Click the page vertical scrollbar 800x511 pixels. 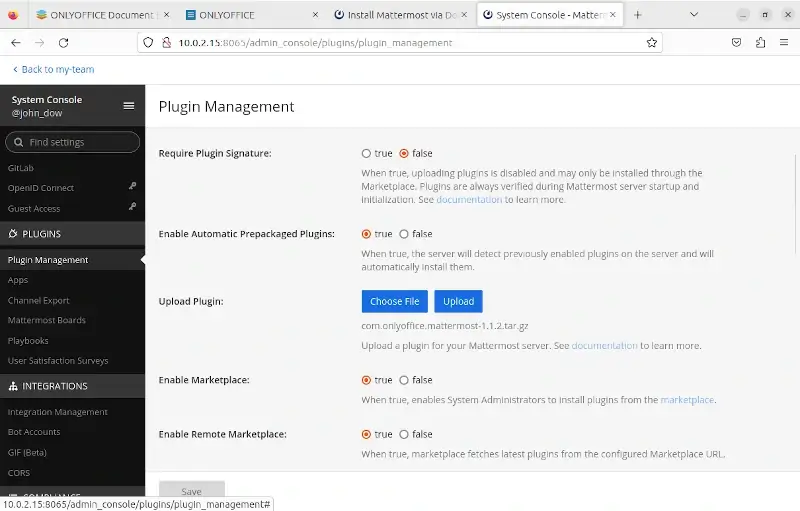tap(796, 204)
